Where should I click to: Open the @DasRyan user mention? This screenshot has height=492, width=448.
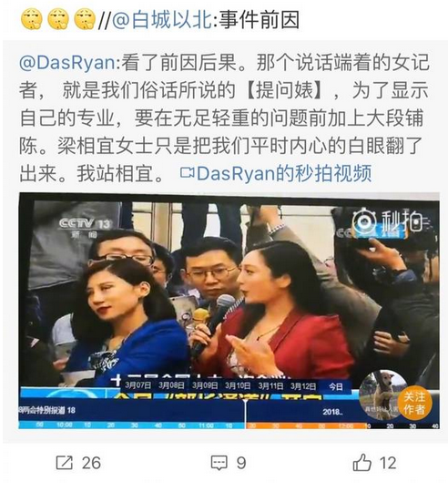click(67, 63)
